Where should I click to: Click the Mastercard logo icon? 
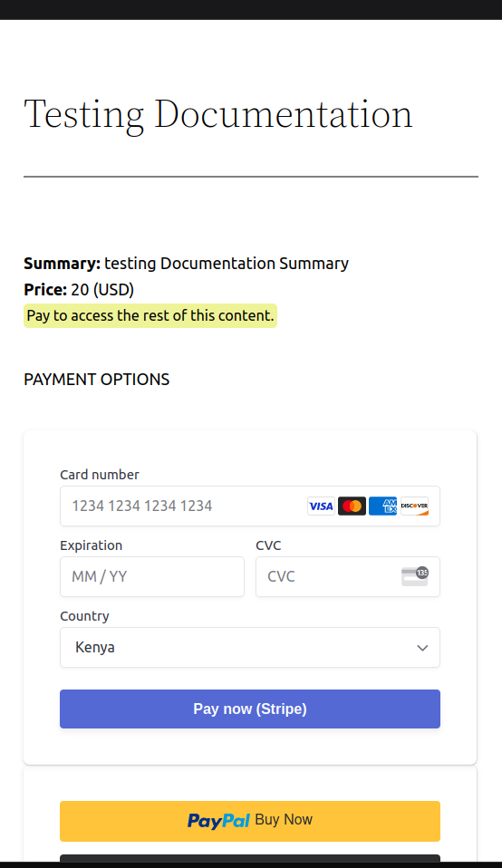tap(352, 506)
